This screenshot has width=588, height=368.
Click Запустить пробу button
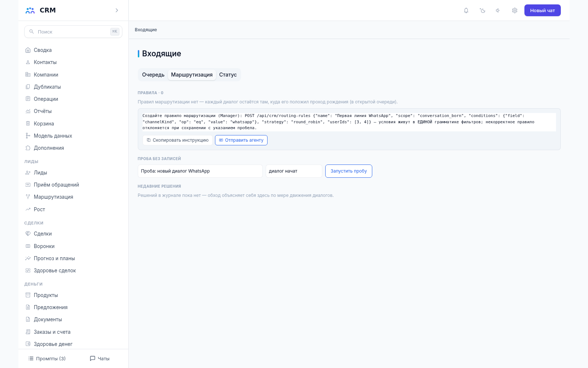pyautogui.click(x=349, y=171)
